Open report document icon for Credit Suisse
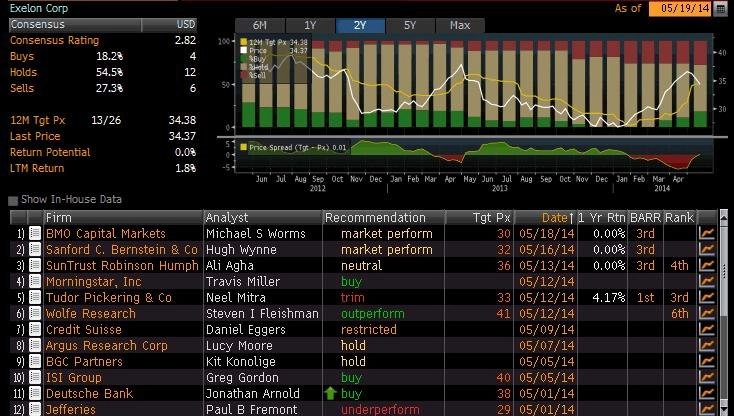 pyautogui.click(x=35, y=329)
